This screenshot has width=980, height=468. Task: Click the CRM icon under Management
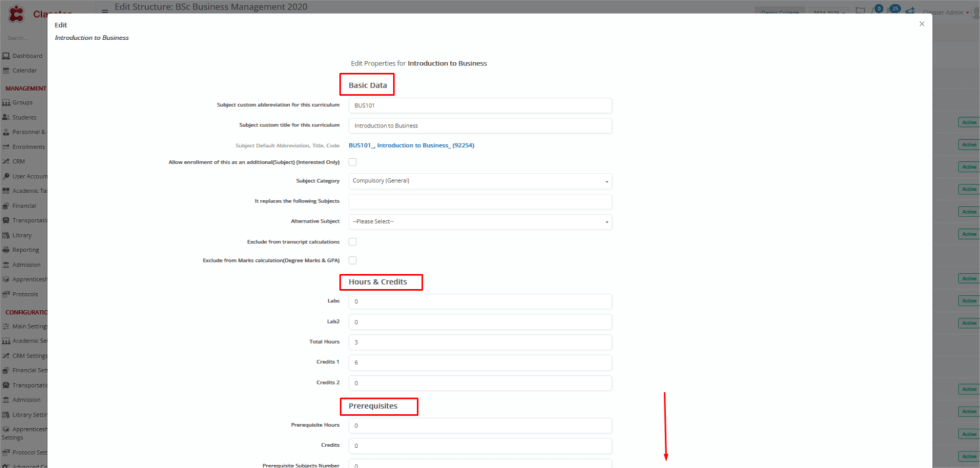6,161
